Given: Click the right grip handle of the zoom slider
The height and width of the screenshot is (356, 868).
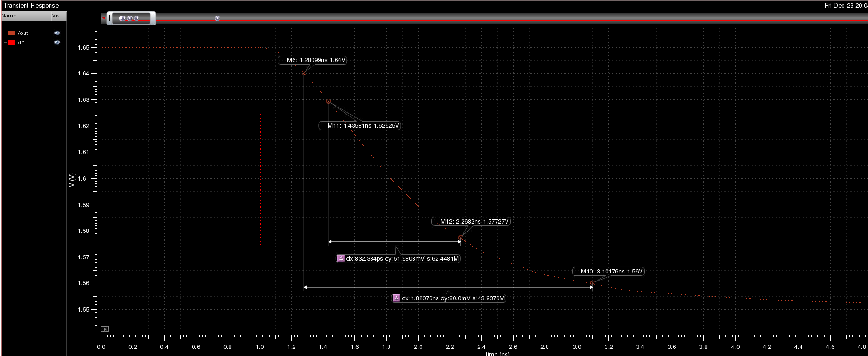Looking at the screenshot, I should pos(153,18).
